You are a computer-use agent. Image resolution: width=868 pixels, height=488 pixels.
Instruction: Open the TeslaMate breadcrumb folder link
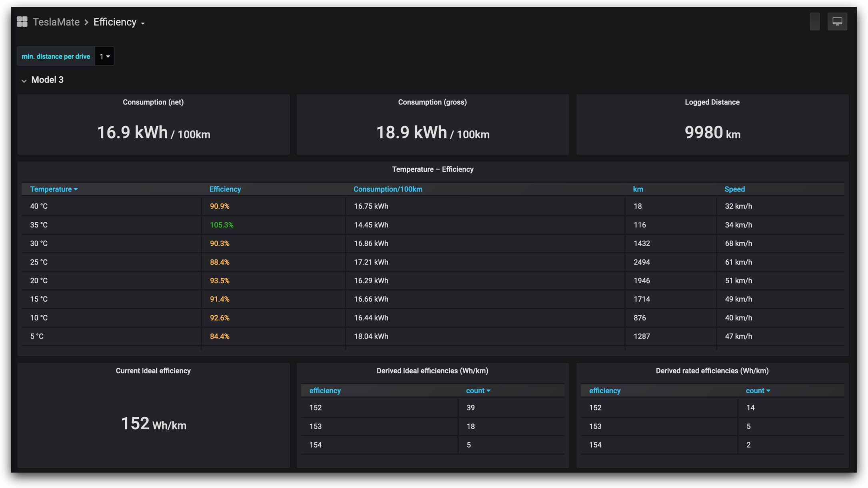pyautogui.click(x=56, y=22)
